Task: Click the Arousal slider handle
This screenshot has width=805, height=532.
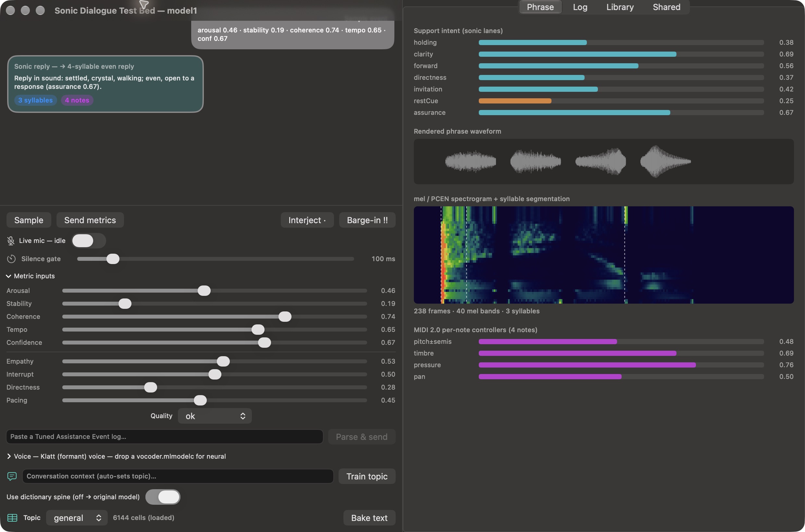Action: click(x=204, y=291)
